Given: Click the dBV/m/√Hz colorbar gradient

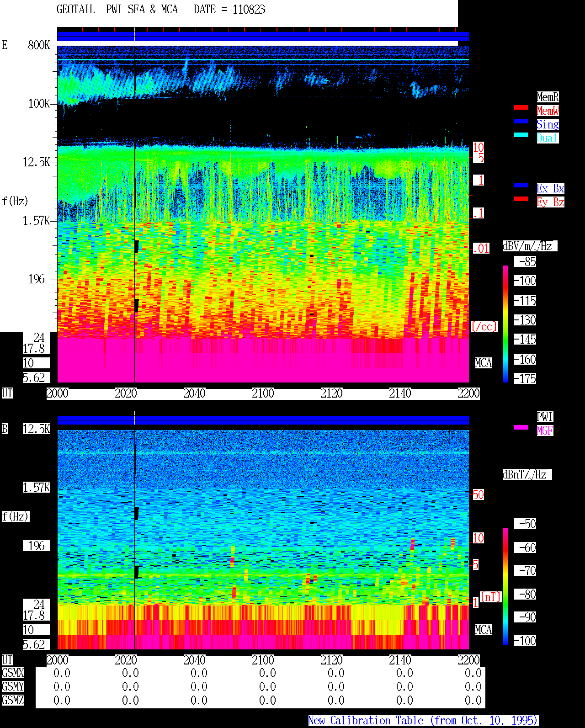Looking at the screenshot, I should pyautogui.click(x=505, y=324).
